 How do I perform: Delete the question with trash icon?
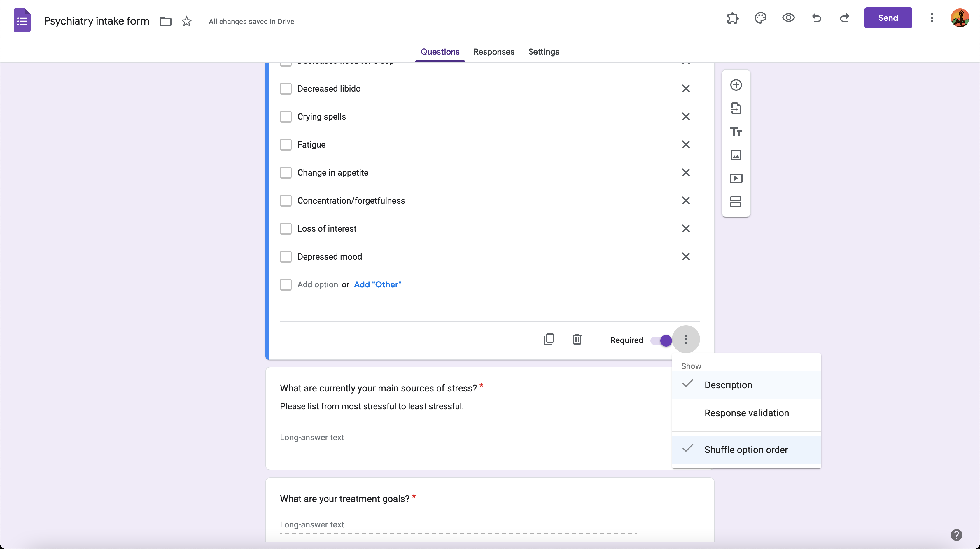coord(577,339)
